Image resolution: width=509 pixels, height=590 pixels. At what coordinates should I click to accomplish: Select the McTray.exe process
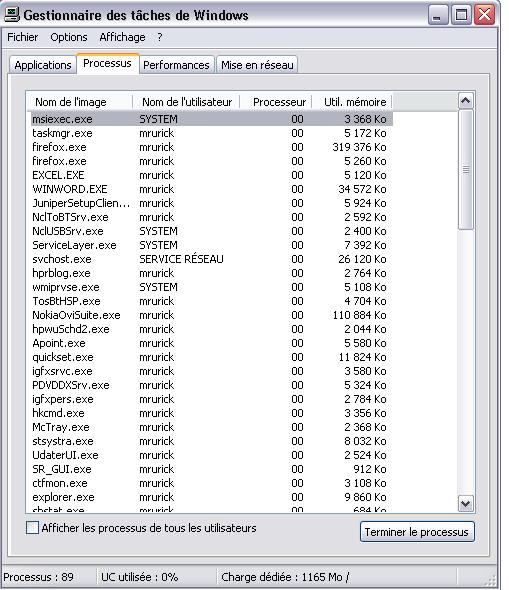click(x=211, y=427)
